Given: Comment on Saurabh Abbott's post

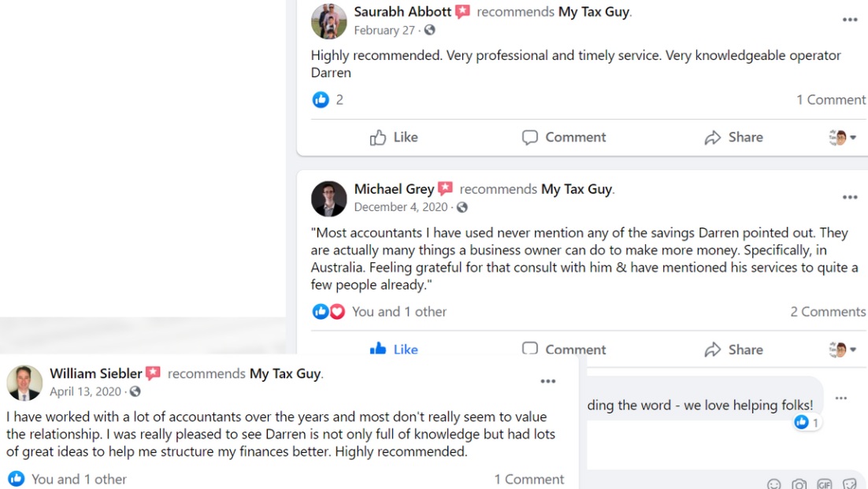Looking at the screenshot, I should [564, 137].
